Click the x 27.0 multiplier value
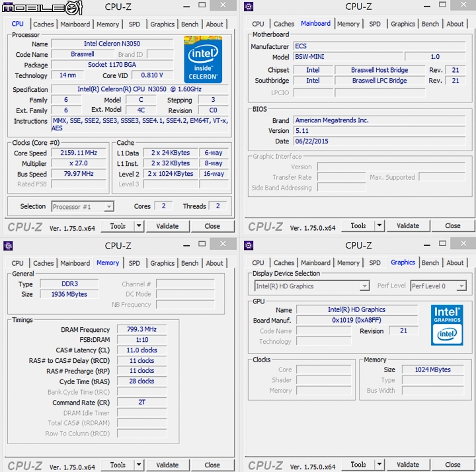This screenshot has height=472, width=476. [x=79, y=163]
